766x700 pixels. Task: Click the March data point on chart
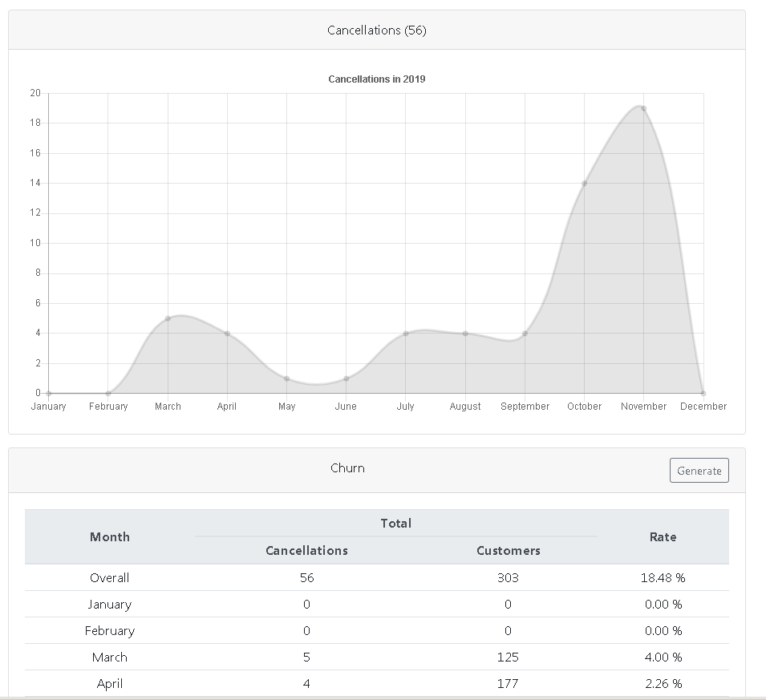click(x=168, y=318)
